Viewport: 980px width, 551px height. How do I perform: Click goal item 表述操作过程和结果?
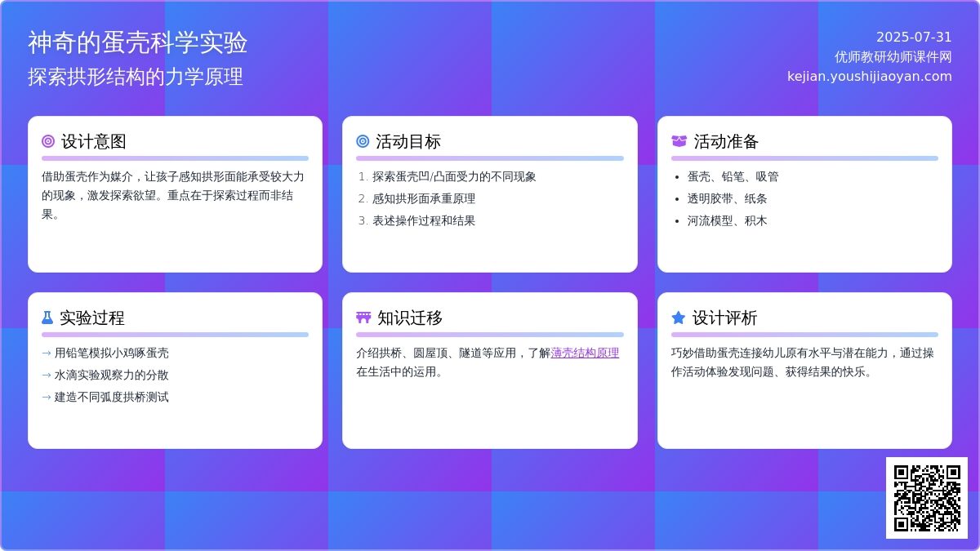click(424, 220)
